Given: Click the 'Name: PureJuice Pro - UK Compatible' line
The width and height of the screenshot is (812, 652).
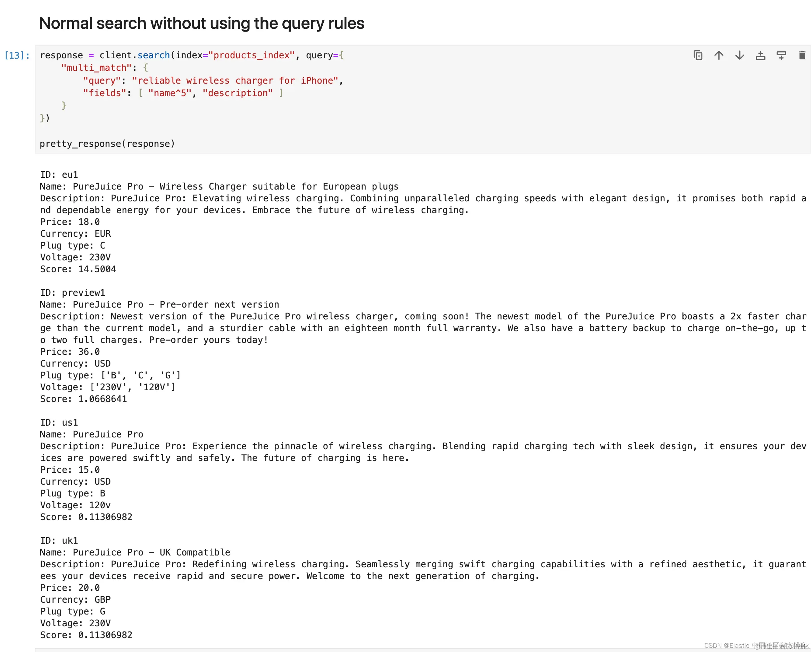Looking at the screenshot, I should pos(135,552).
